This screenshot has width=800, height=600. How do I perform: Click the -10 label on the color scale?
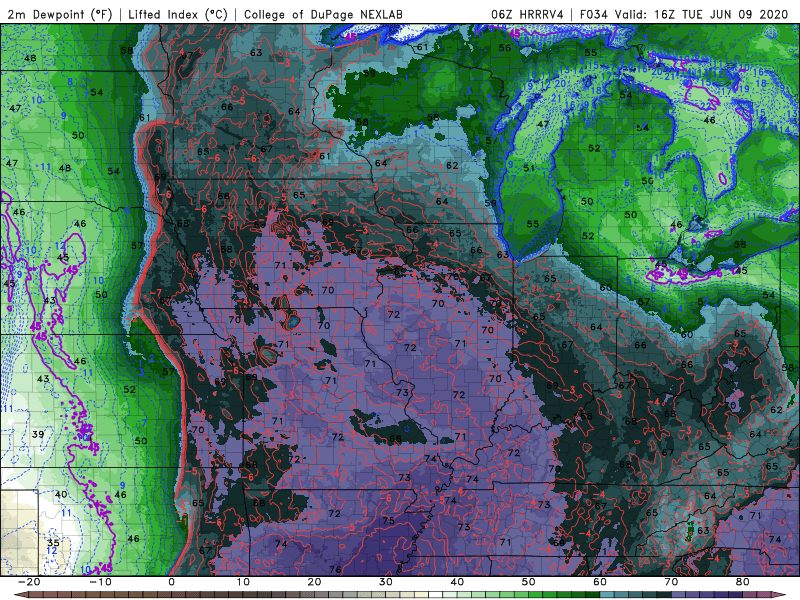tap(101, 582)
